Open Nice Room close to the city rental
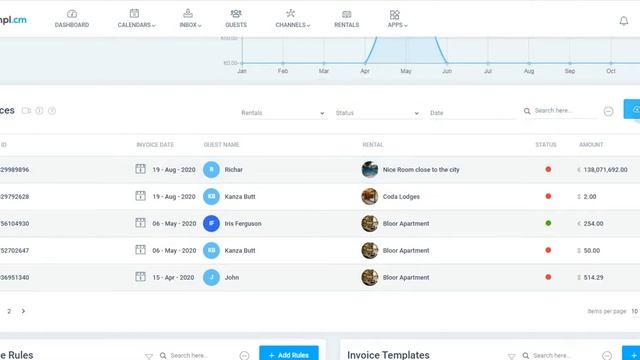The height and width of the screenshot is (360, 640). pyautogui.click(x=421, y=169)
